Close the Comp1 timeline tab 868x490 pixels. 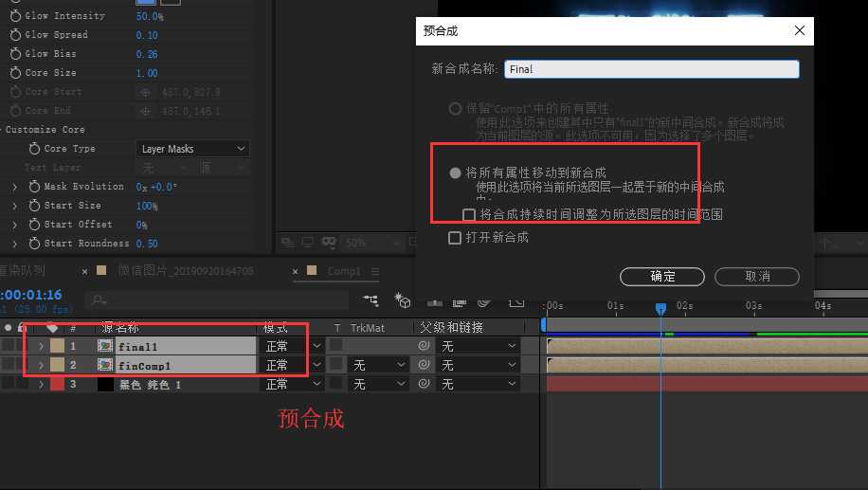coord(295,271)
